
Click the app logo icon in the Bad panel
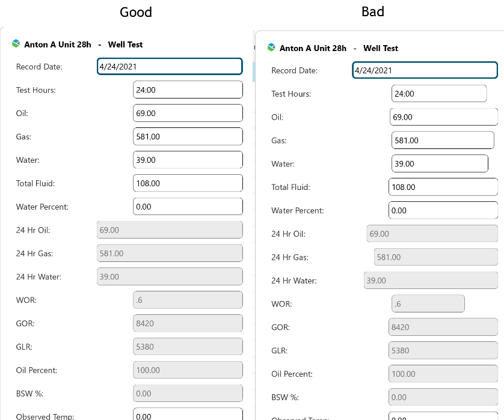coord(271,47)
